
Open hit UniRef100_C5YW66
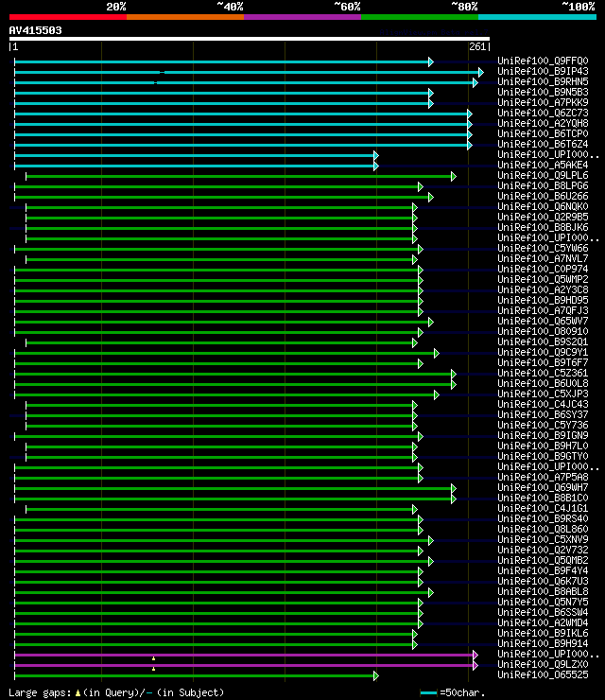(x=543, y=248)
